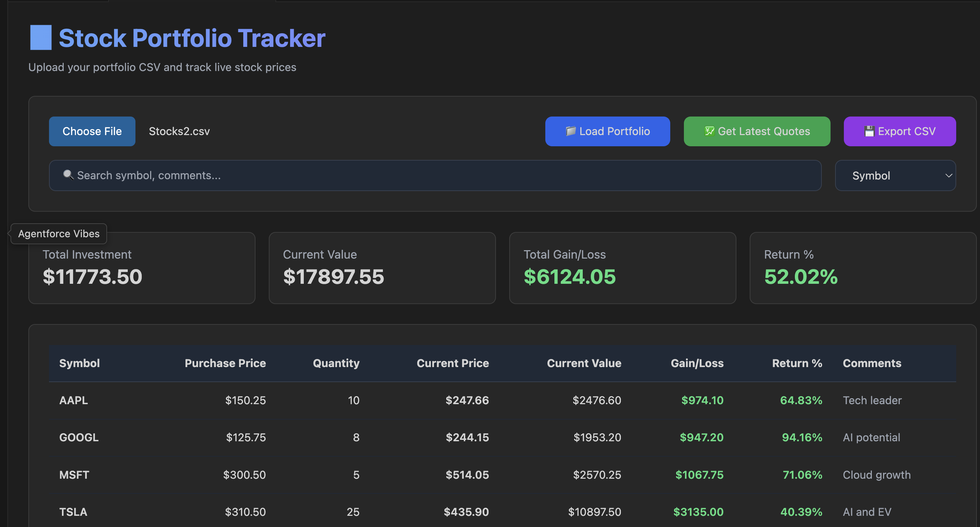Click the blue chart icon beside title
980x527 pixels.
tap(41, 38)
